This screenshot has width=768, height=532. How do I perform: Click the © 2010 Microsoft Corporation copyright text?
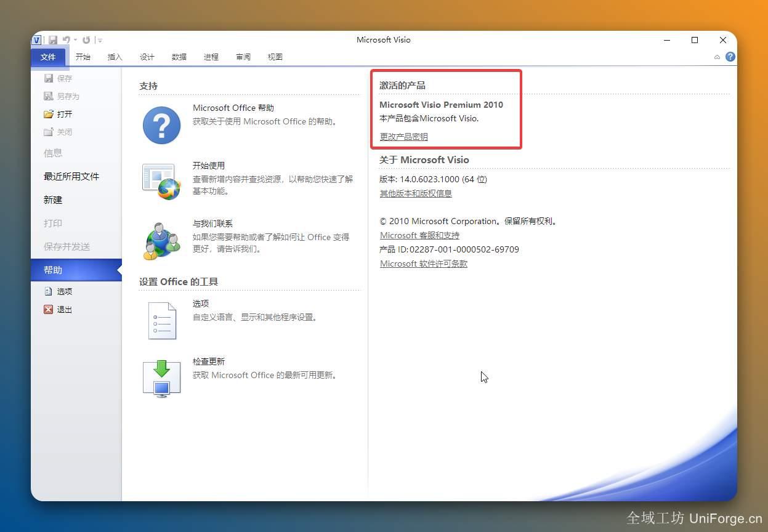468,221
